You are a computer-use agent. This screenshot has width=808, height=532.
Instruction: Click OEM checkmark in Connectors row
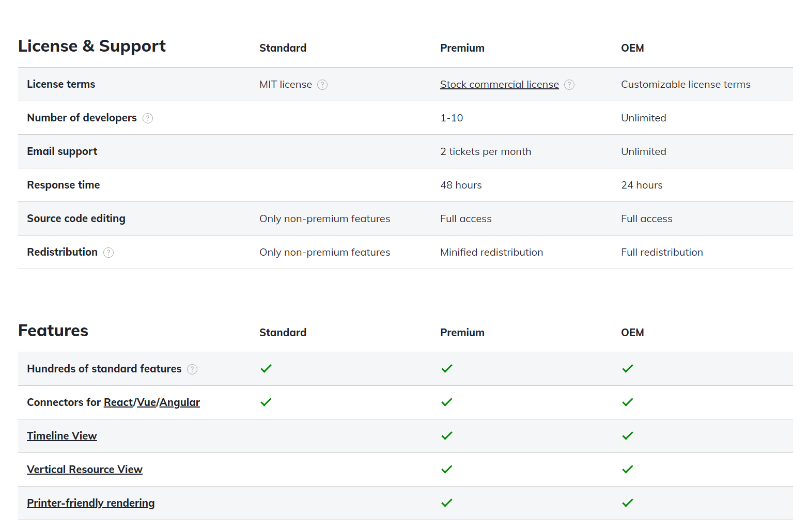tap(628, 402)
